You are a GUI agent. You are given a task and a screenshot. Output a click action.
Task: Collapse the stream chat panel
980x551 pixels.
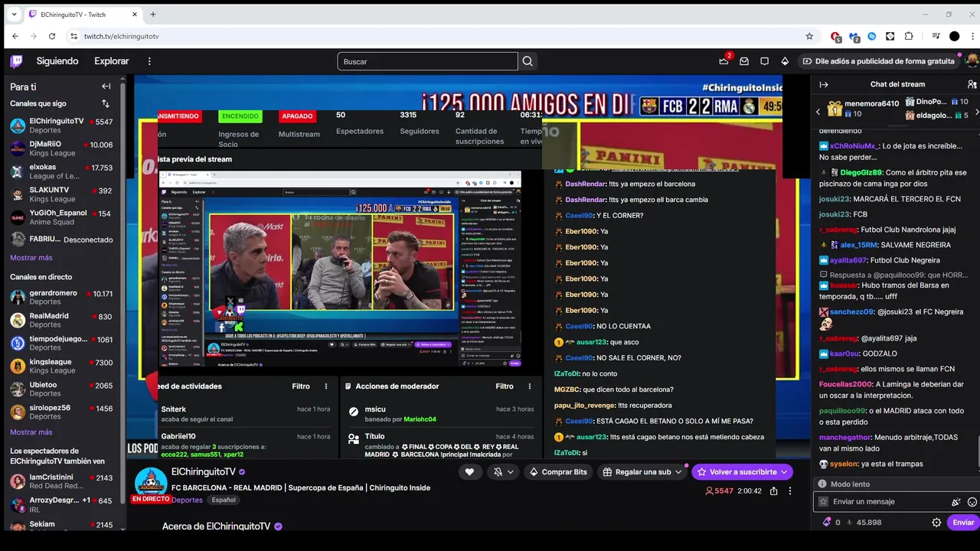(x=824, y=84)
